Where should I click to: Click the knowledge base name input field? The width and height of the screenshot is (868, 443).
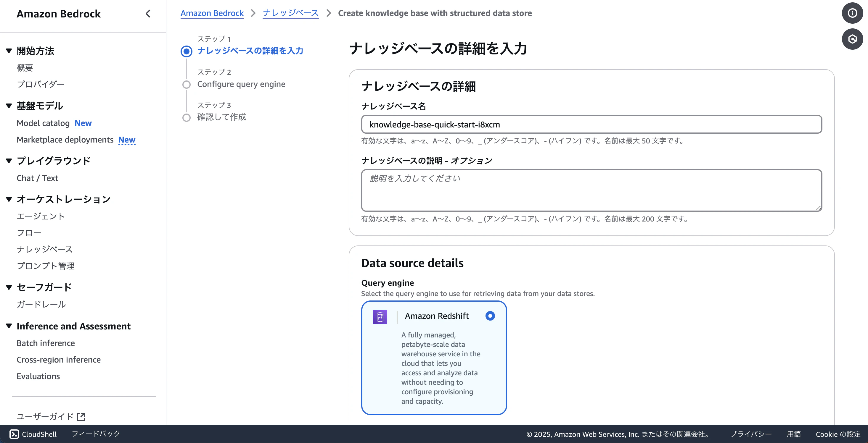click(x=591, y=124)
